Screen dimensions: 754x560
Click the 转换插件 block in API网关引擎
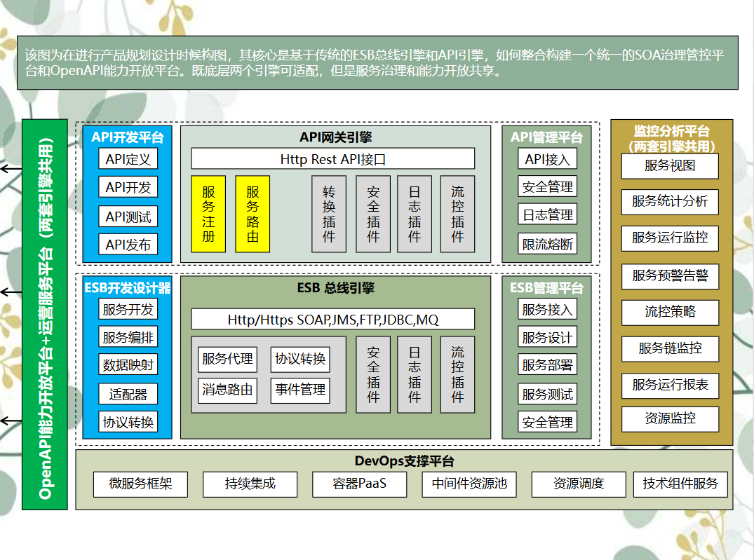(329, 214)
